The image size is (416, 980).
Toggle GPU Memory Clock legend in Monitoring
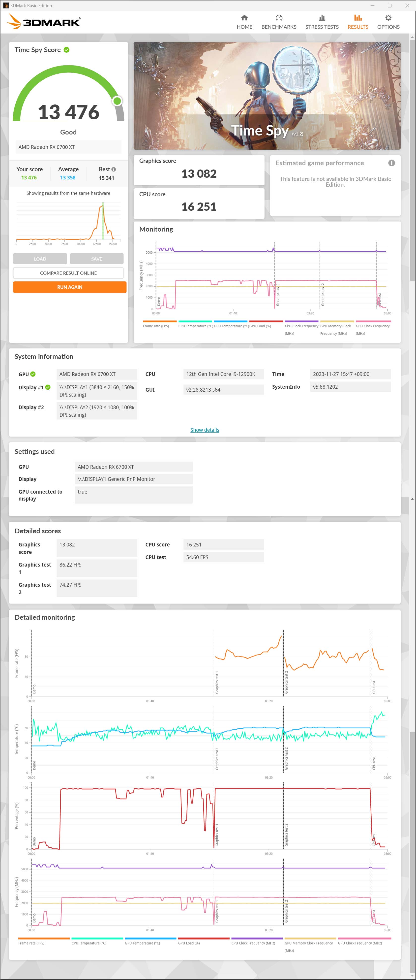click(x=337, y=328)
